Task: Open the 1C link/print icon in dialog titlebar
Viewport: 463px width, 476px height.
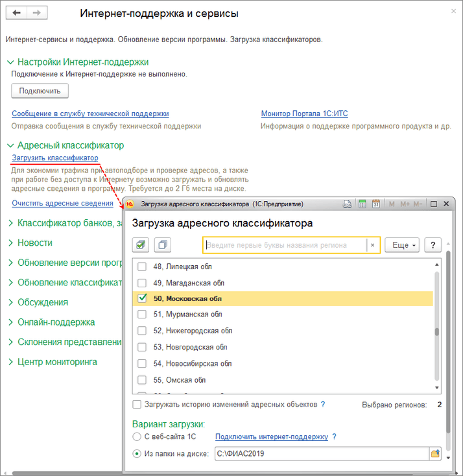Action: click(x=347, y=204)
